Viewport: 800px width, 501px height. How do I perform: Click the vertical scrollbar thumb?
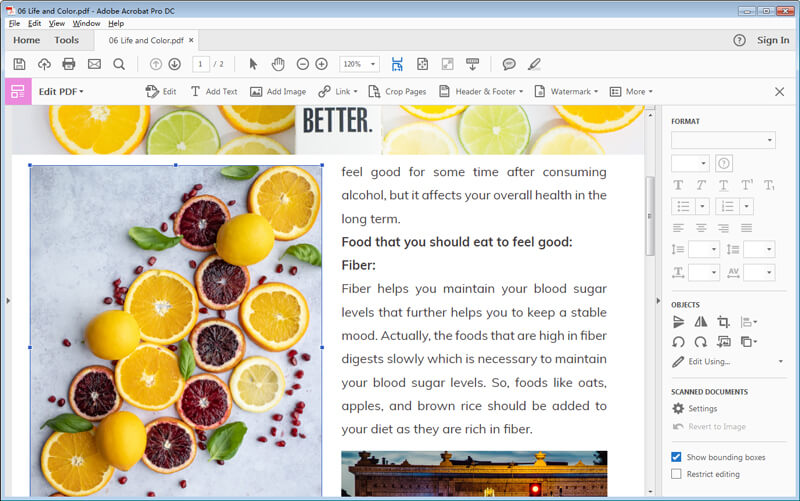tap(650, 216)
